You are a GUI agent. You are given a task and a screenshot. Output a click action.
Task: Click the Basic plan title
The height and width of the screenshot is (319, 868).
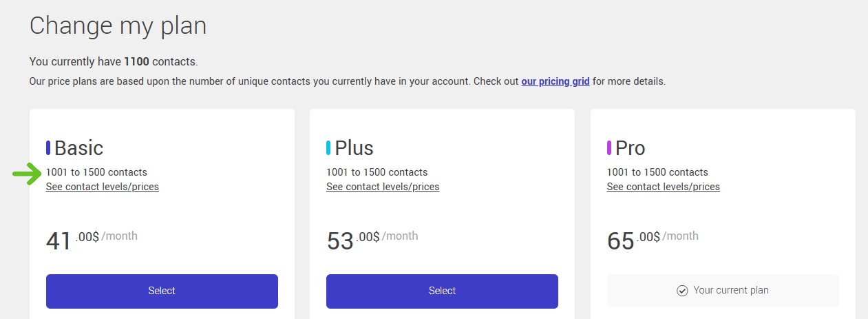78,148
